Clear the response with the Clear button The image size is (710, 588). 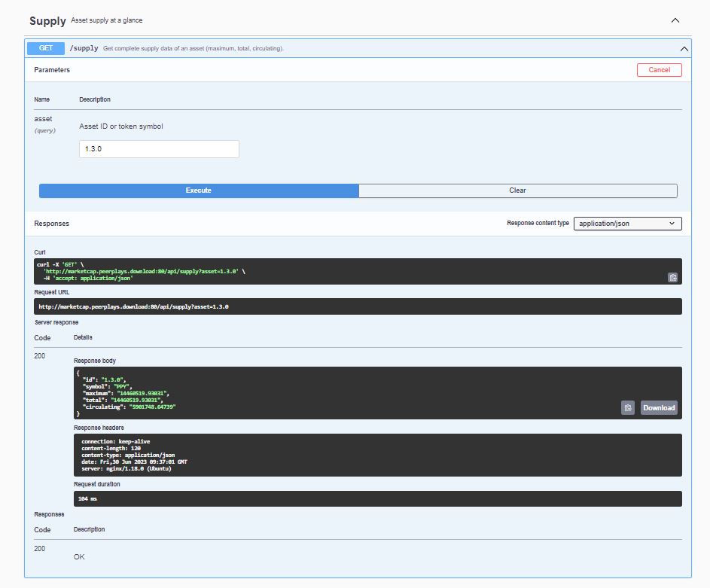(517, 190)
